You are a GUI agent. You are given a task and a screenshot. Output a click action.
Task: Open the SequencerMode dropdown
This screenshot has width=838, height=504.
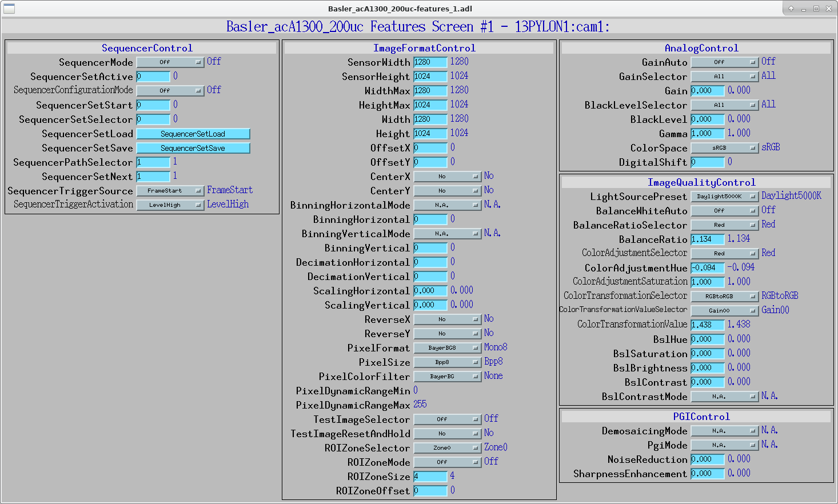click(x=170, y=62)
